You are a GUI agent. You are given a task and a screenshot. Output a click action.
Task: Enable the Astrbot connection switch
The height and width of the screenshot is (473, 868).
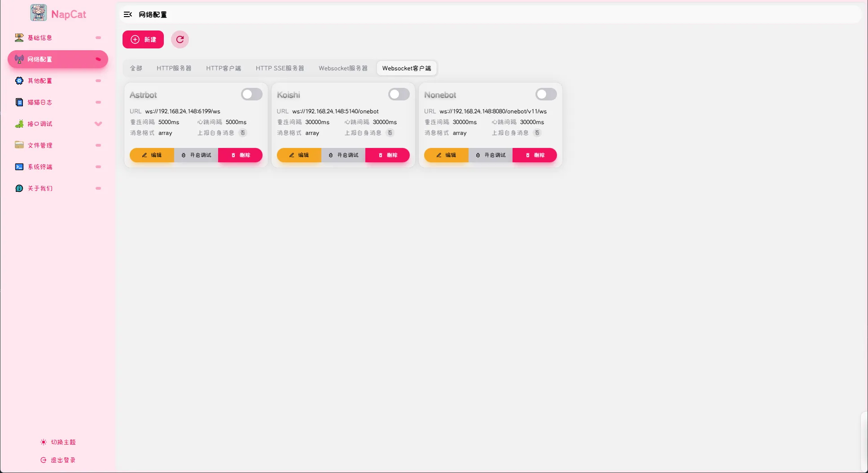[x=252, y=94]
